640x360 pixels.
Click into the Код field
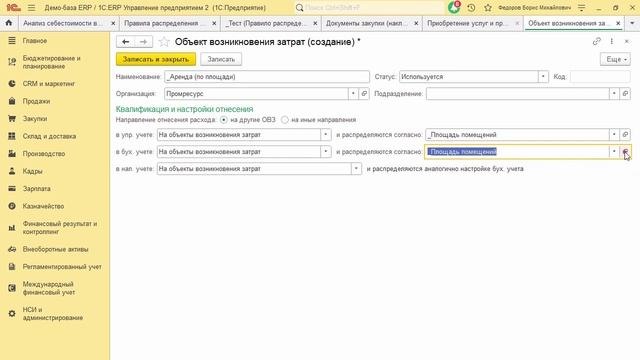(600, 77)
